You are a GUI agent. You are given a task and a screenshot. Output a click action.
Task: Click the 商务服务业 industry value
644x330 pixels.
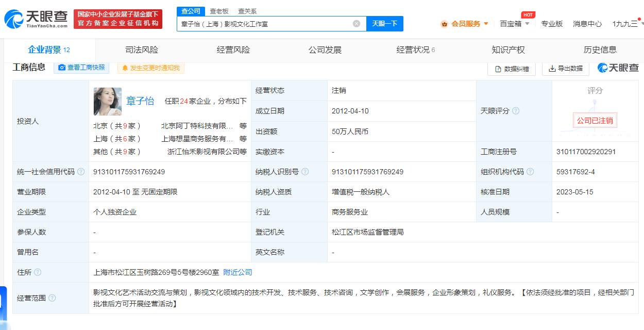[x=350, y=212]
